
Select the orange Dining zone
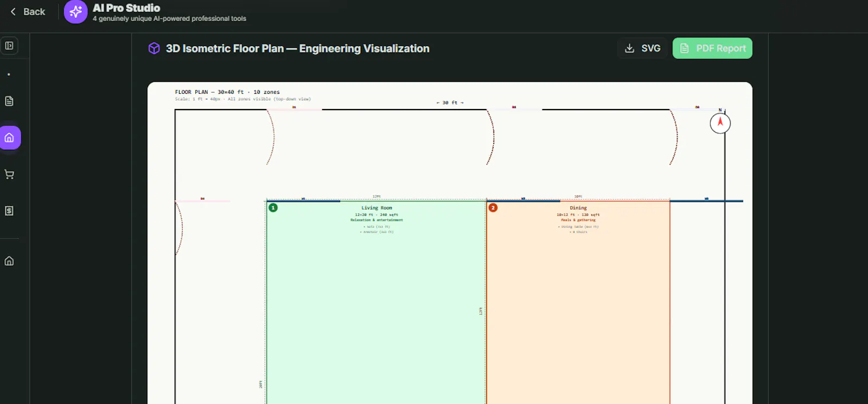tap(578, 302)
